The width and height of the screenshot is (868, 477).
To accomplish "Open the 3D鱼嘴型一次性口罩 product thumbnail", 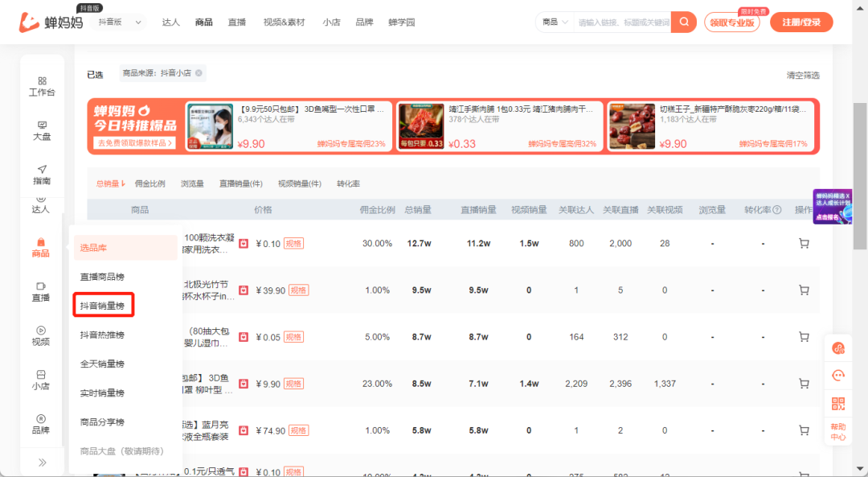I will point(211,126).
